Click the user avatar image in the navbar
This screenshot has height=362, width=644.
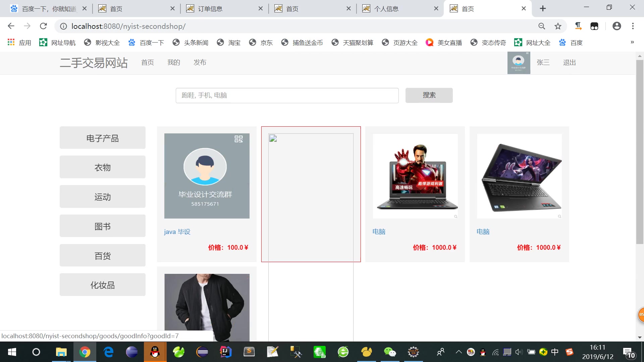519,63
